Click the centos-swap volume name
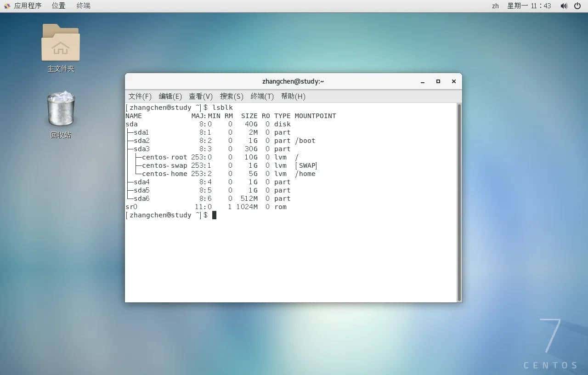This screenshot has height=375, width=588. click(164, 165)
